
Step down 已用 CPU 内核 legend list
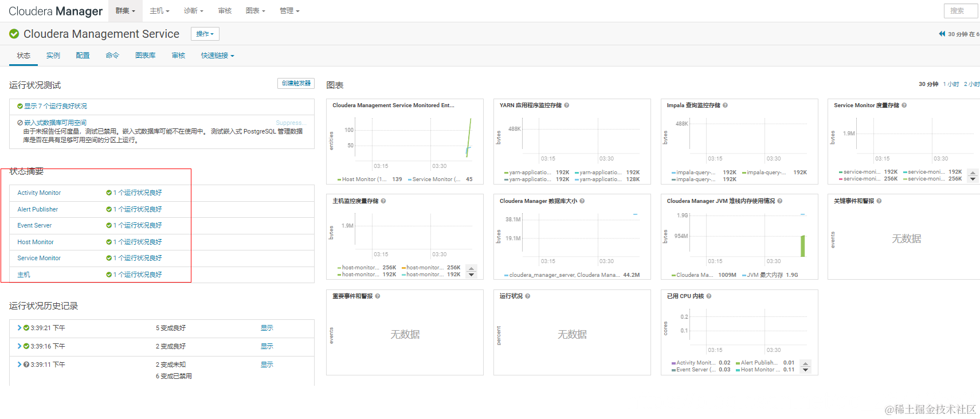point(805,370)
